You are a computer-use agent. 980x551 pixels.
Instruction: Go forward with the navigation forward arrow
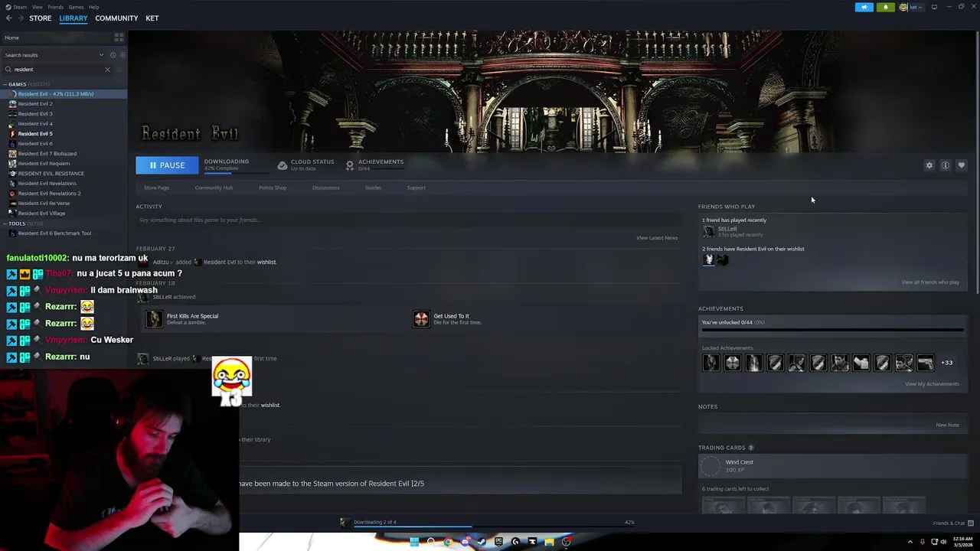(20, 18)
